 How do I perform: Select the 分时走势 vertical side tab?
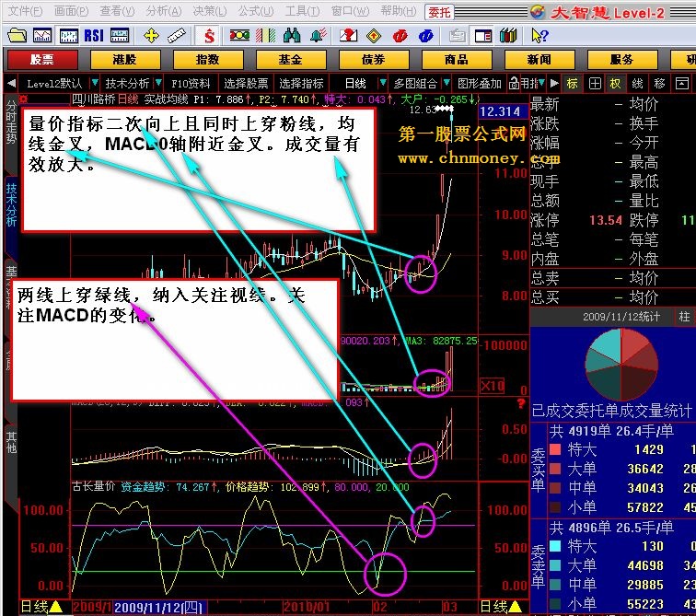(11, 122)
